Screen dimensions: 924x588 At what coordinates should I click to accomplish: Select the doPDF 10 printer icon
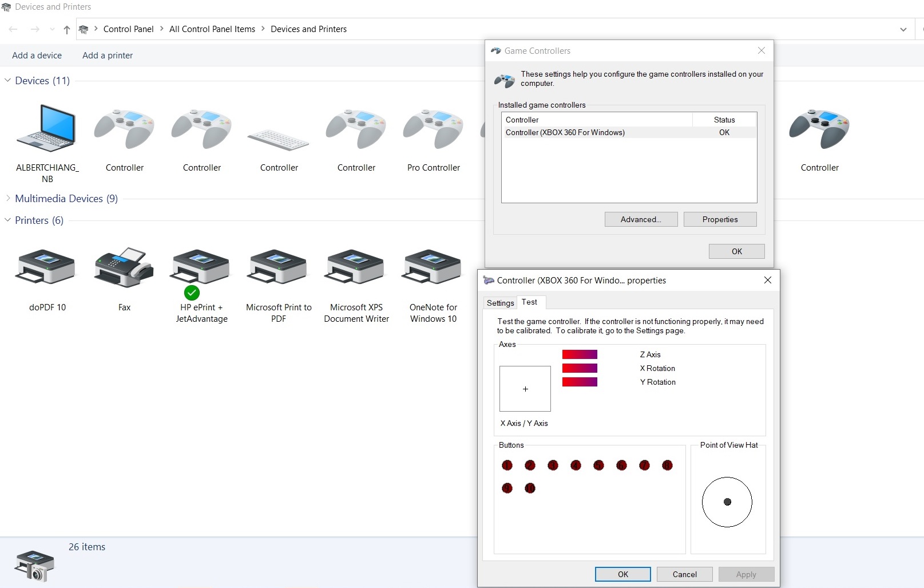point(47,268)
